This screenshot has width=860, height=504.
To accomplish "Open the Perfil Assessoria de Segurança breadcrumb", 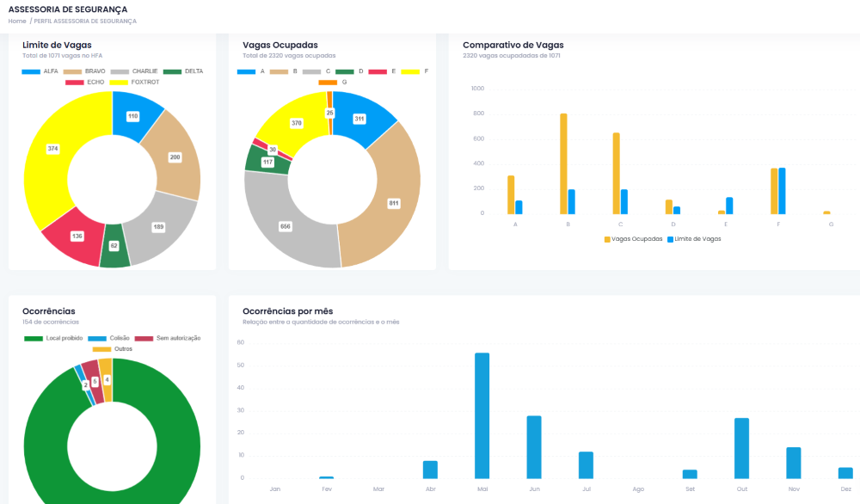I will pyautogui.click(x=85, y=21).
